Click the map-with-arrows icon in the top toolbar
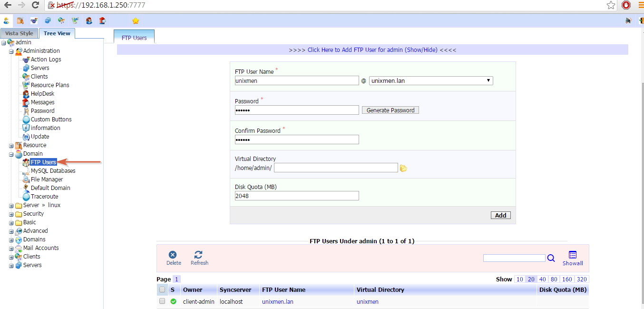The width and height of the screenshot is (644, 309). click(75, 21)
